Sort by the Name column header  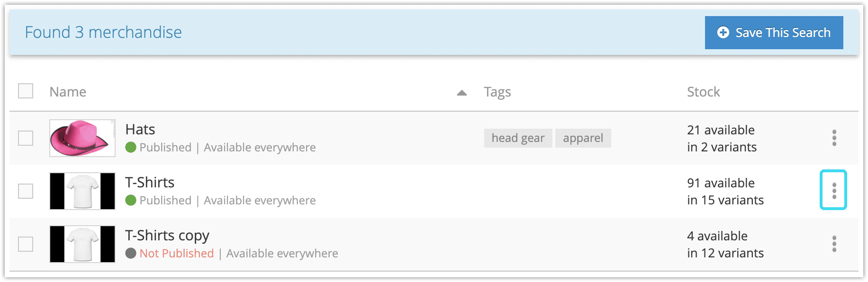pyautogui.click(x=68, y=92)
